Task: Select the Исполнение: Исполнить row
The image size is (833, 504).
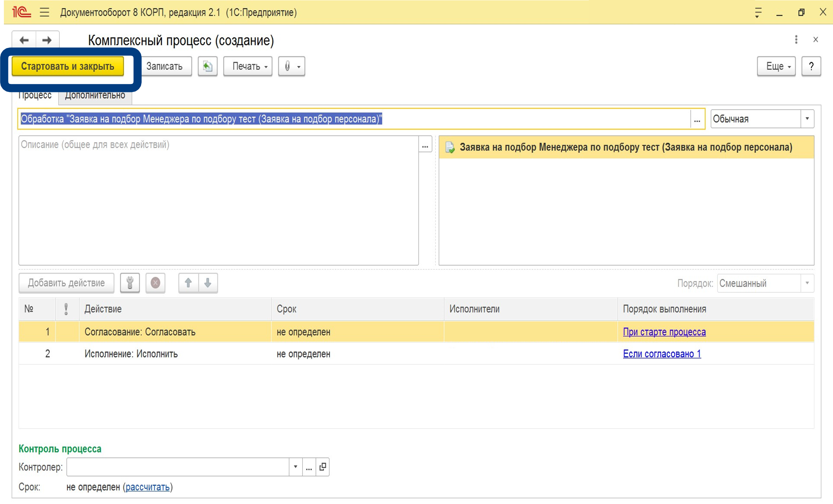Action: click(416, 354)
